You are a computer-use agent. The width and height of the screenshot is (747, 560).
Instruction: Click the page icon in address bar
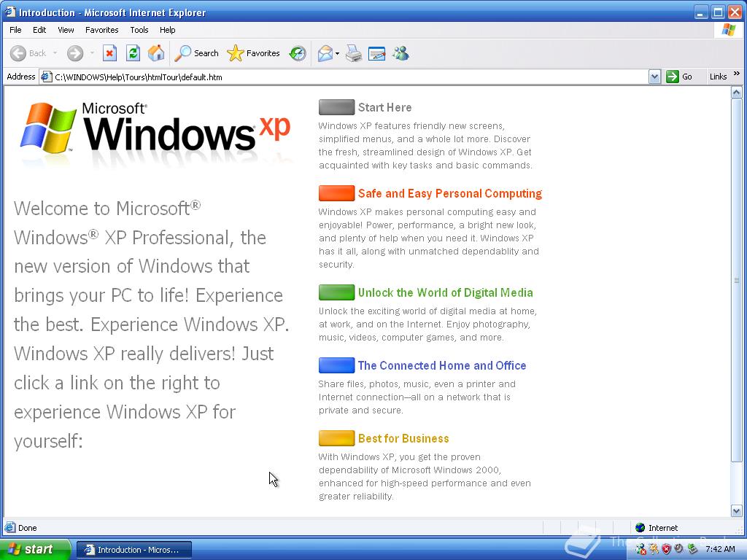point(46,77)
